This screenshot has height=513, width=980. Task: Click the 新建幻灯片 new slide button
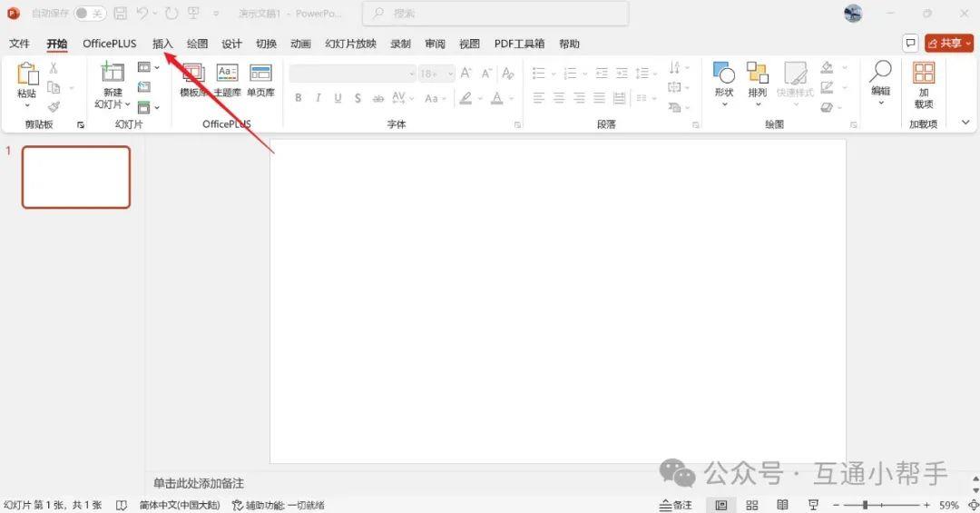(x=113, y=84)
